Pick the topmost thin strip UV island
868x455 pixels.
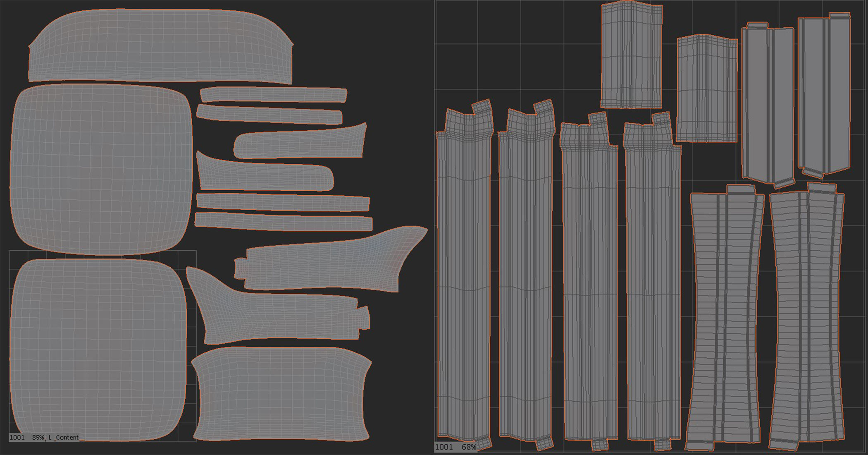tap(273, 95)
